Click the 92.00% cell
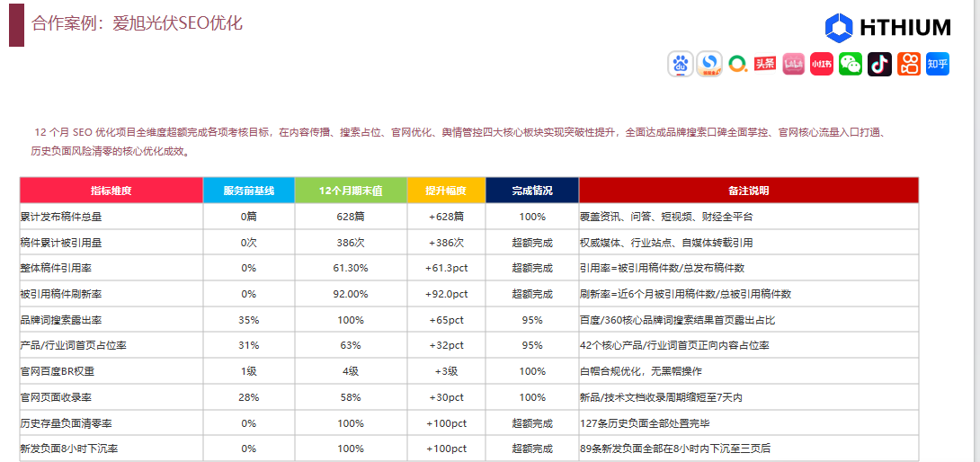 [x=351, y=294]
